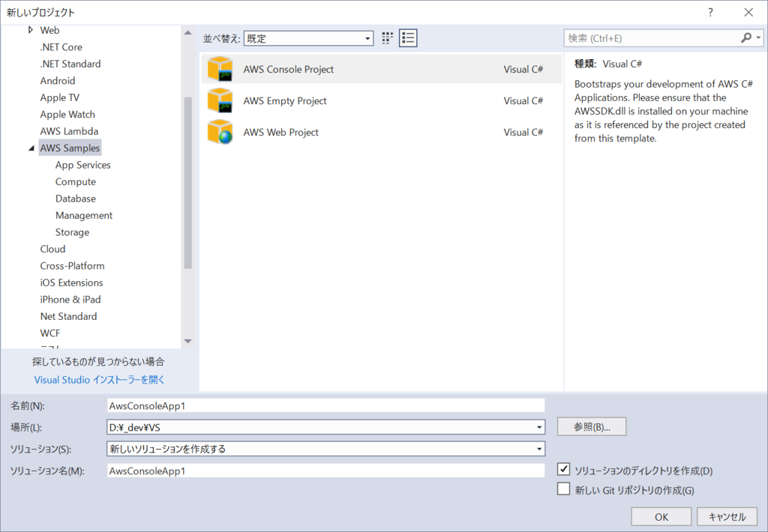The image size is (768, 532).
Task: Click the 参照(B)... browse button
Action: (592, 427)
